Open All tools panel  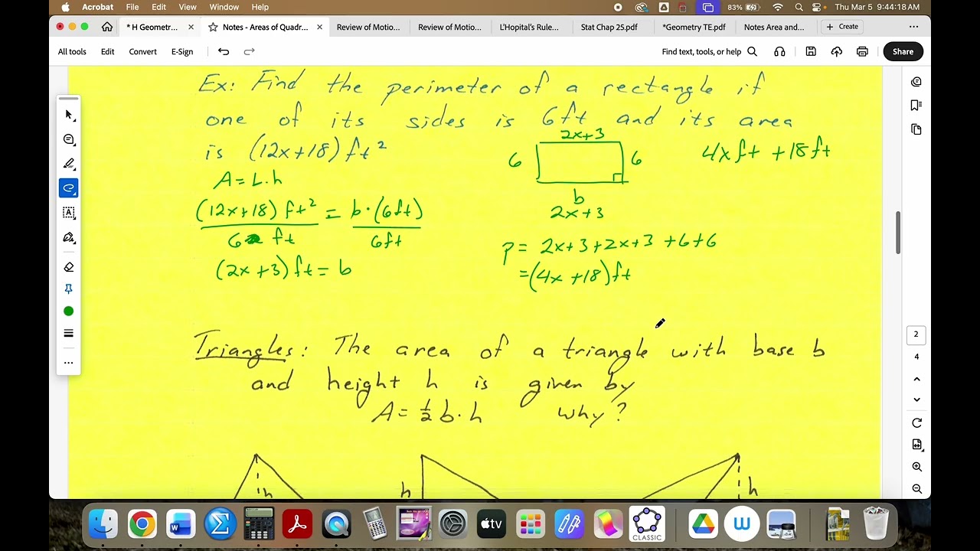coord(72,51)
